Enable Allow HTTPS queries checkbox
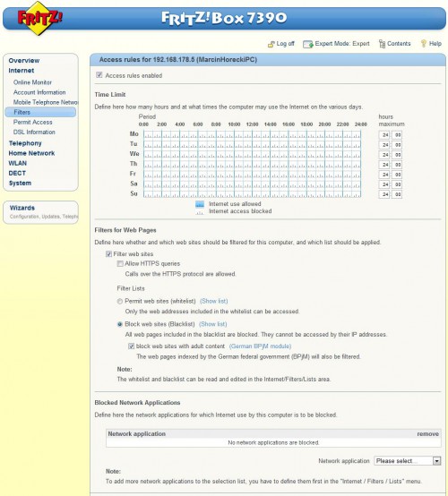This screenshot has height=496, width=448. [x=120, y=263]
